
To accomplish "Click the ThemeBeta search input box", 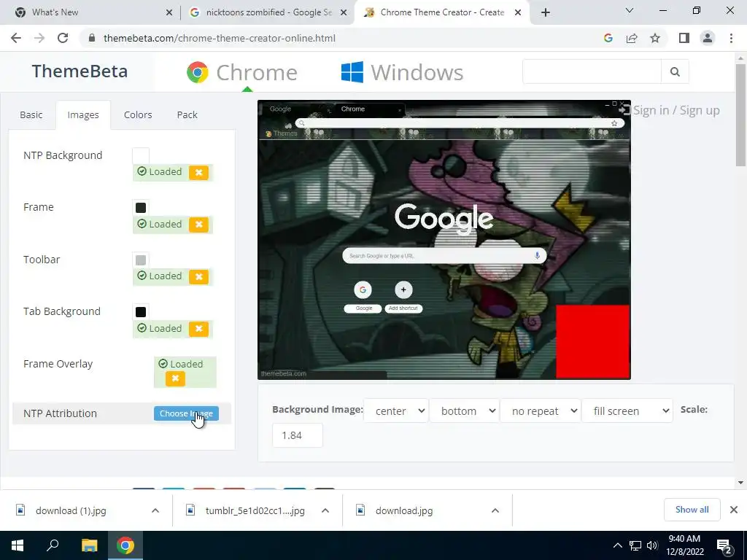I will pos(592,72).
